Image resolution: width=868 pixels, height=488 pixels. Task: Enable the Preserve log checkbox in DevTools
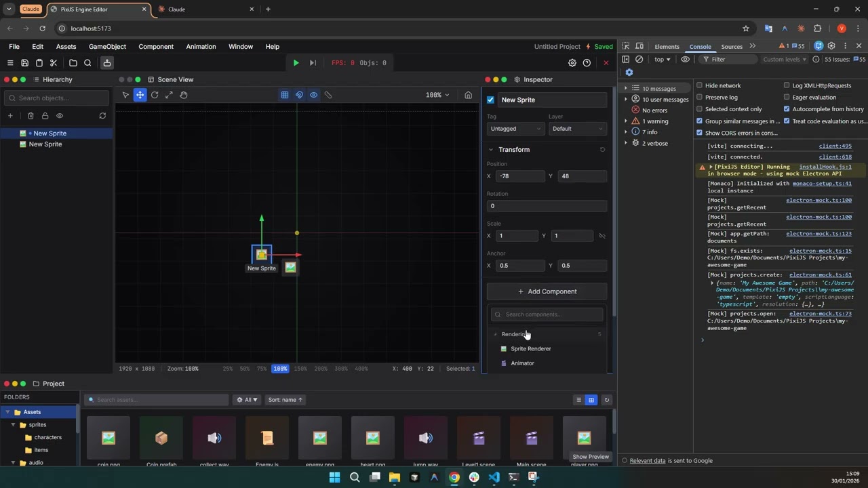(699, 97)
